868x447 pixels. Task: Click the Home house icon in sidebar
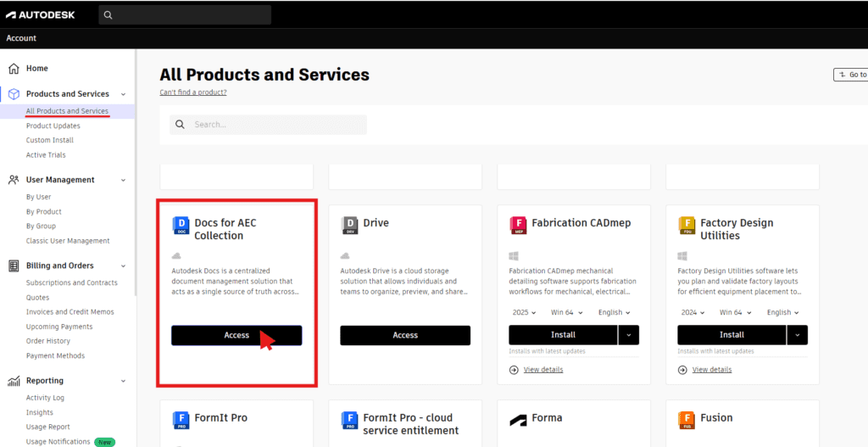coord(14,69)
